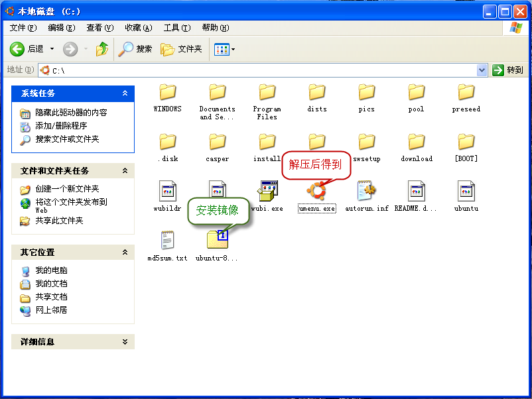Expand the 详细信息 panel

125,342
